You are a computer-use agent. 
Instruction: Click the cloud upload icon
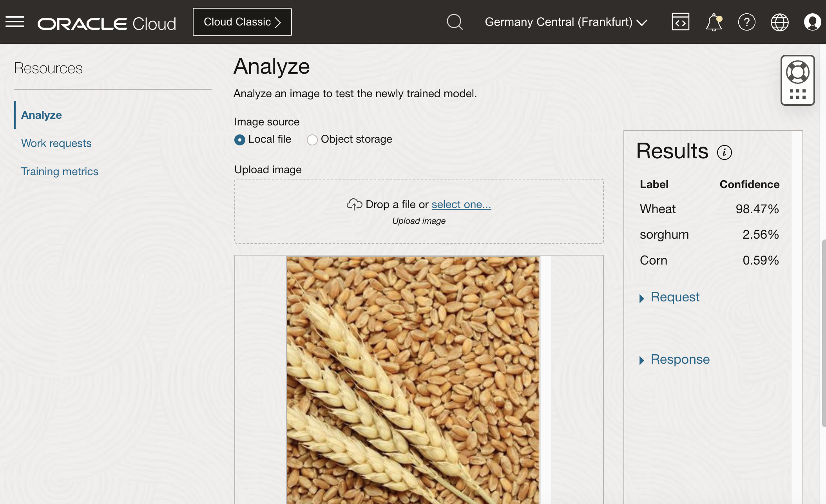click(354, 204)
